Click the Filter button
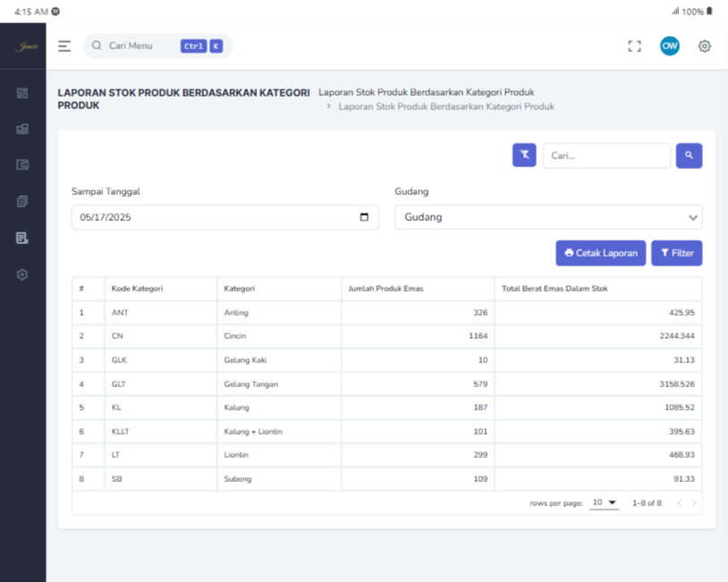Screen dimensions: 728x582 676,253
